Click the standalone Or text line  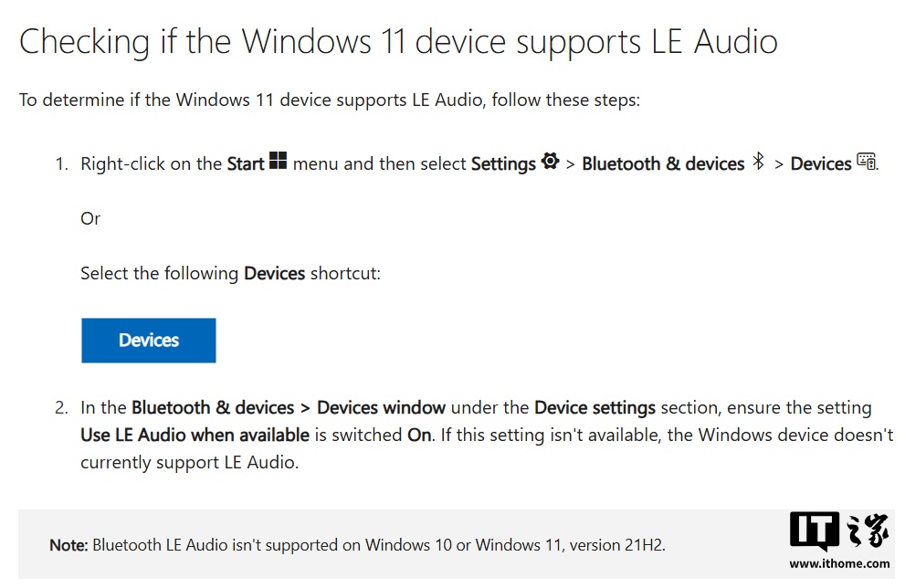[x=90, y=219]
